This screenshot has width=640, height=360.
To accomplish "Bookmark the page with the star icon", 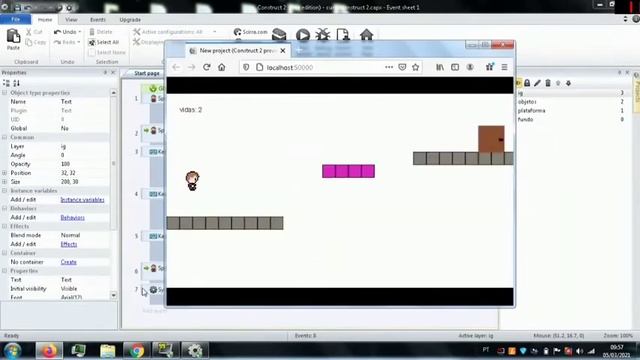I will pos(416,67).
